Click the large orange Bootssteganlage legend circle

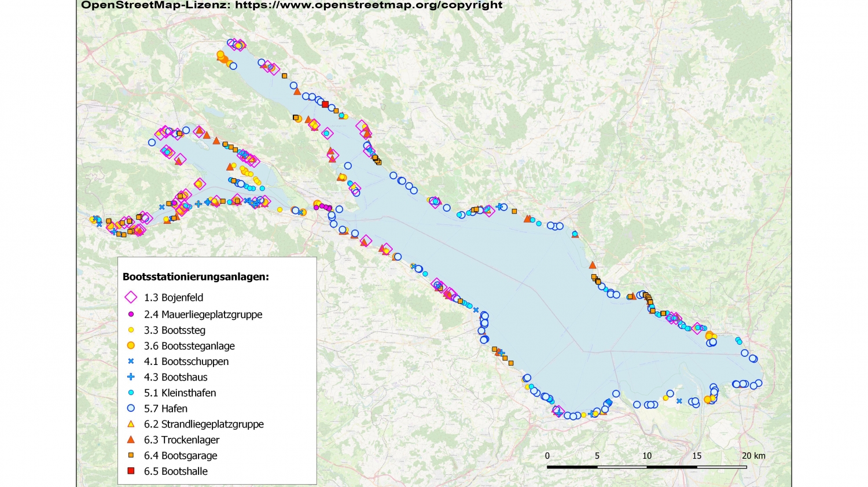pos(131,345)
